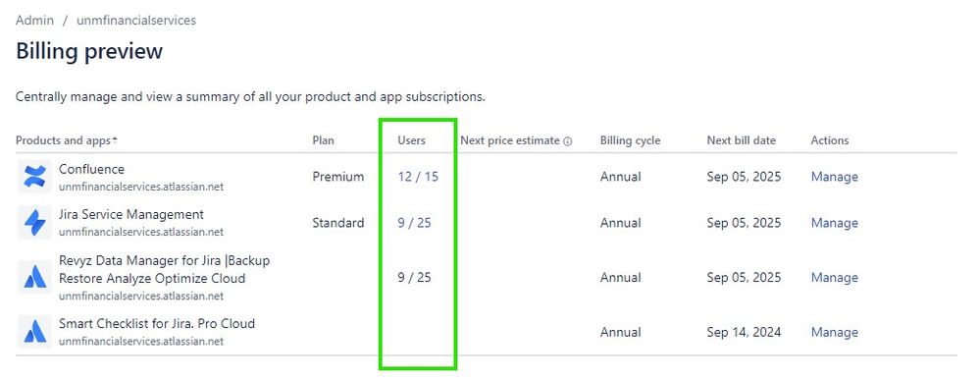Open the unmfinancialservices breadcrumb link

[x=136, y=20]
